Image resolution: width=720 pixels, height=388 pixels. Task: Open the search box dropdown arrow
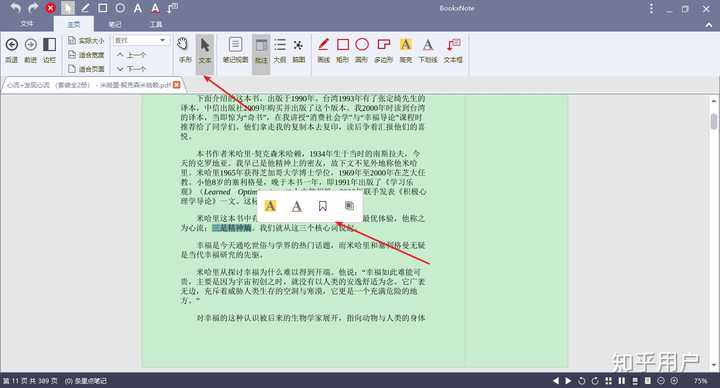[x=163, y=40]
